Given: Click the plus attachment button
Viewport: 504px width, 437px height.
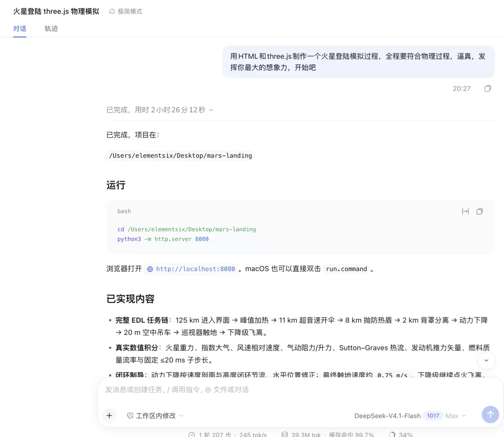Looking at the screenshot, I should (109, 416).
